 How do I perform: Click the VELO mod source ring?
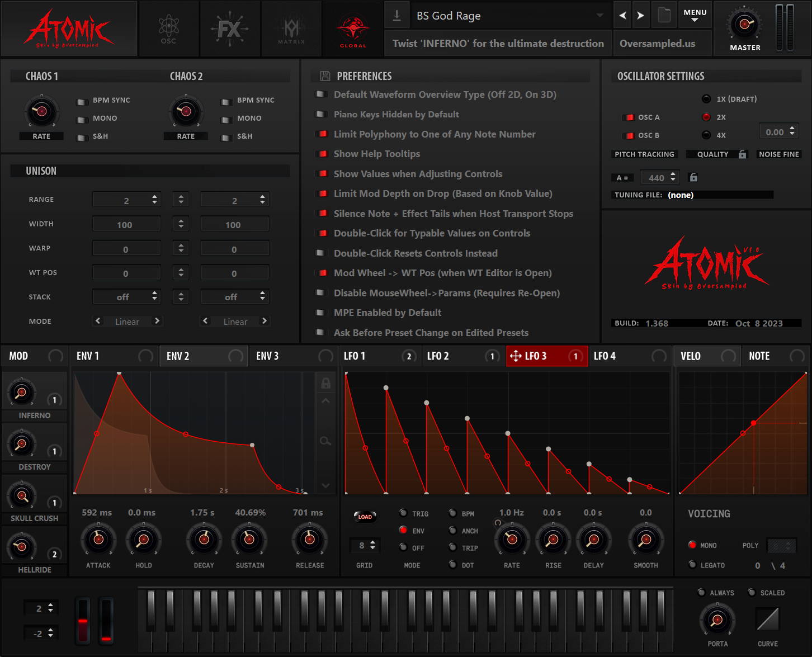point(728,356)
